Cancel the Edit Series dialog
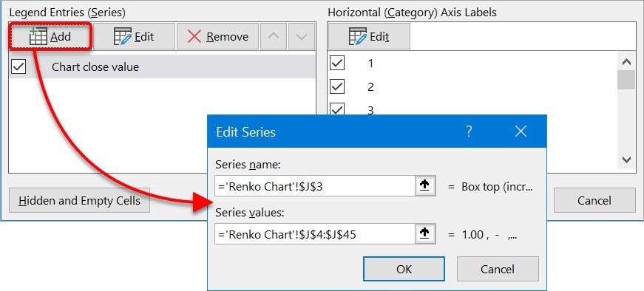The width and height of the screenshot is (644, 291). (x=498, y=269)
